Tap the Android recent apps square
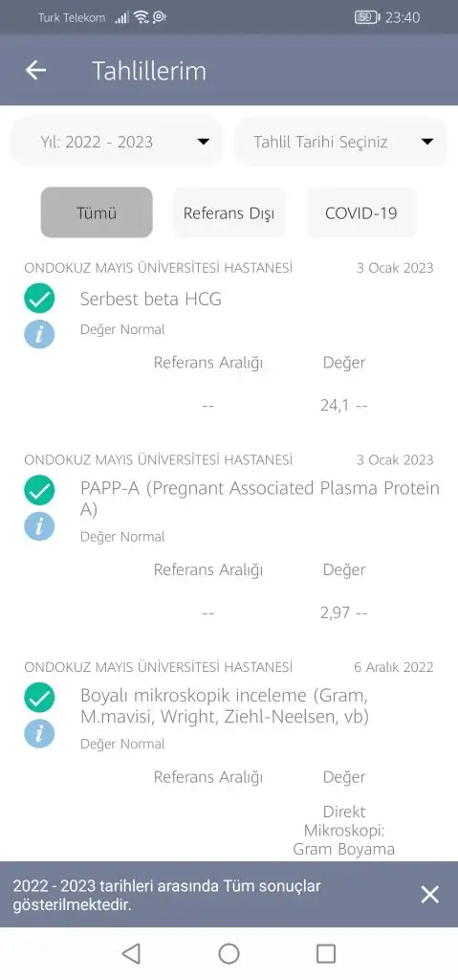458x980 pixels. 326,954
